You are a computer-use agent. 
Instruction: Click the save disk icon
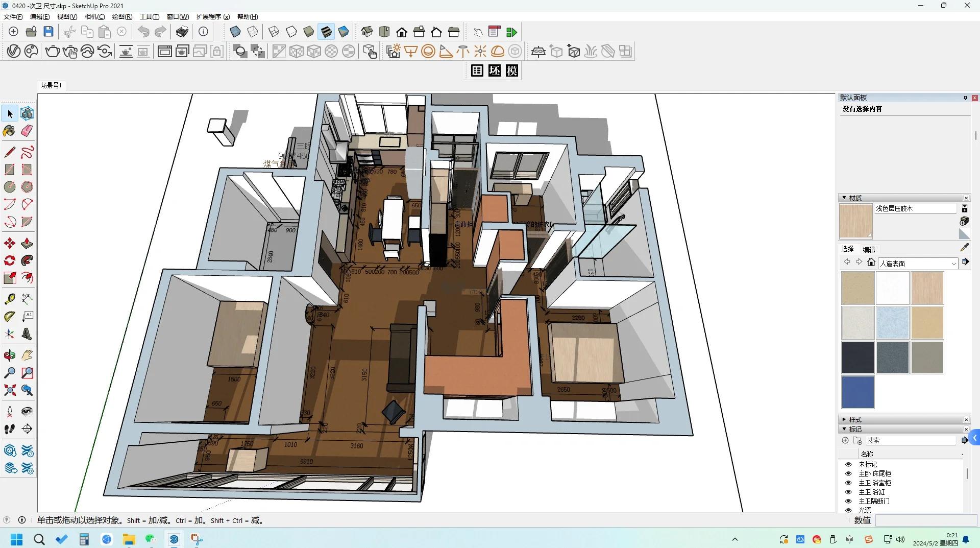tap(48, 32)
